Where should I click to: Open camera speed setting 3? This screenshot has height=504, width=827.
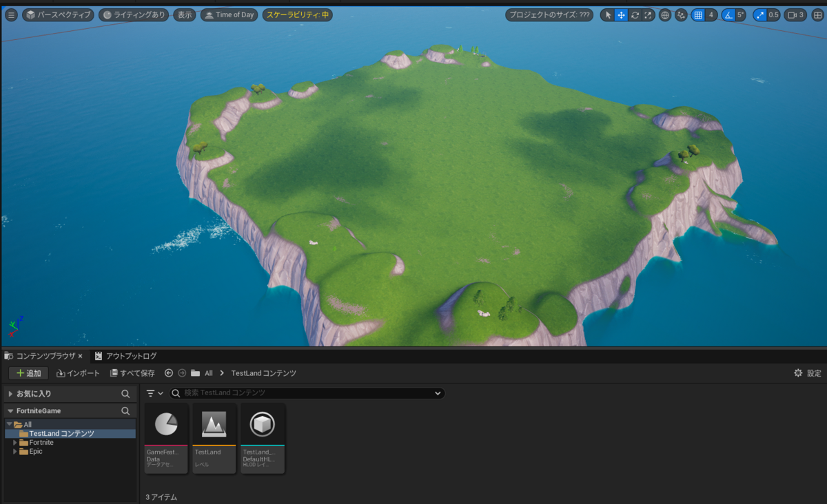coord(795,14)
